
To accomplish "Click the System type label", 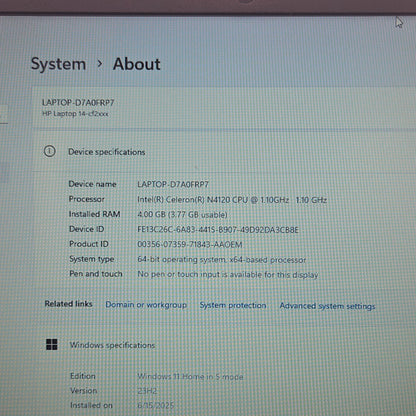I will click(92, 259).
